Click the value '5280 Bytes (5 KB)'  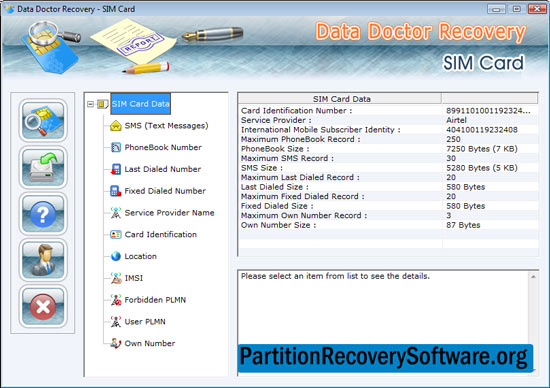tap(482, 168)
